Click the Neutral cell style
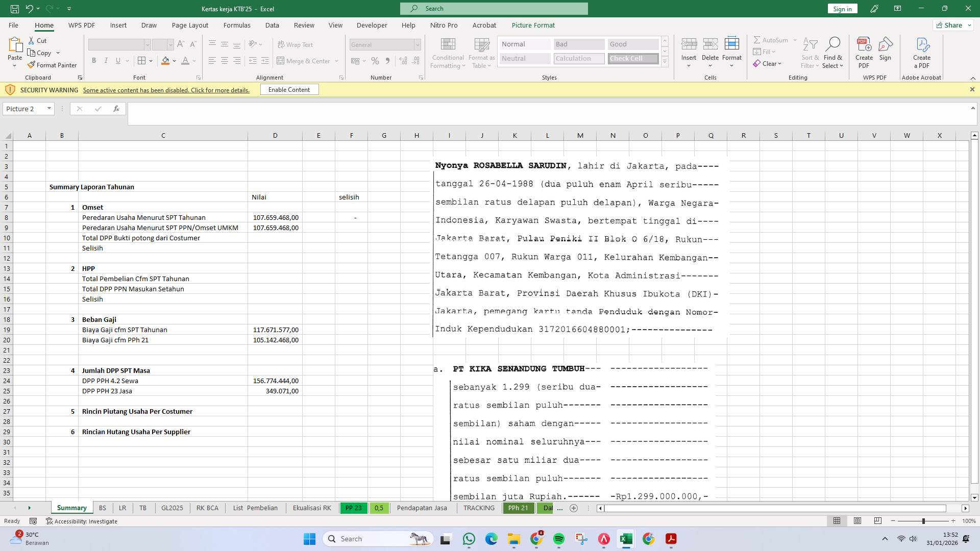980x551 pixels. (524, 58)
